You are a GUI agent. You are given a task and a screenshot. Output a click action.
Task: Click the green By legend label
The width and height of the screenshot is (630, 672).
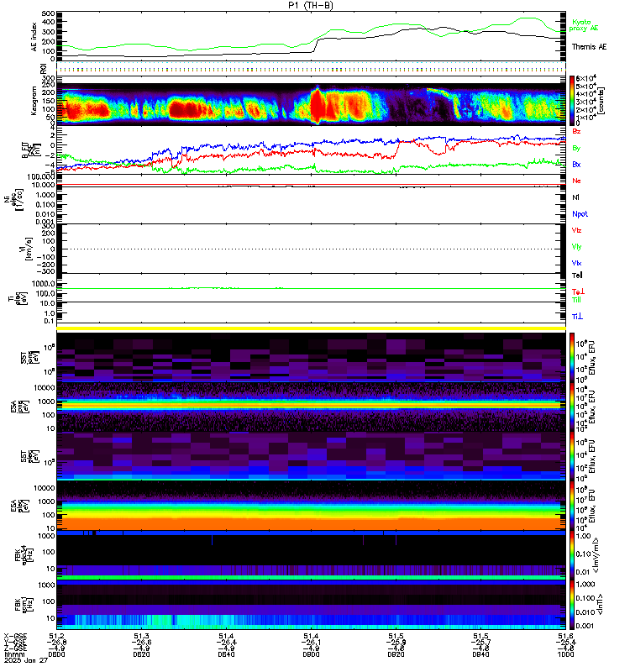pos(576,148)
